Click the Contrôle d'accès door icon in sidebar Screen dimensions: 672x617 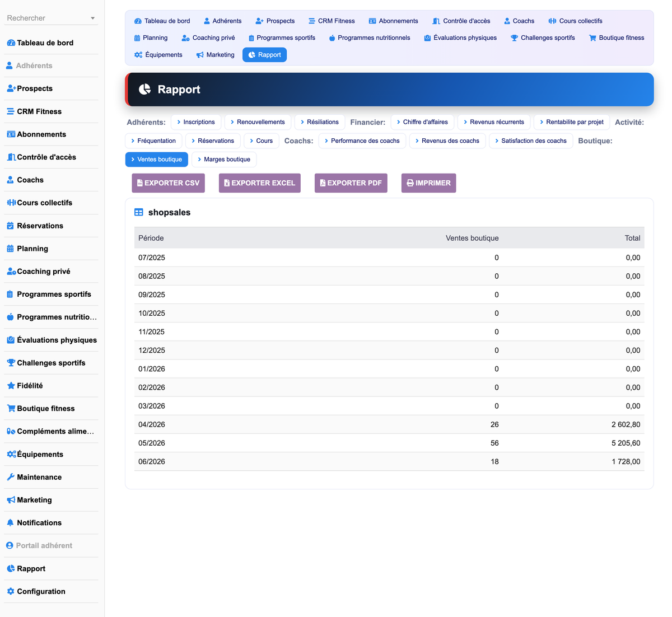(11, 157)
